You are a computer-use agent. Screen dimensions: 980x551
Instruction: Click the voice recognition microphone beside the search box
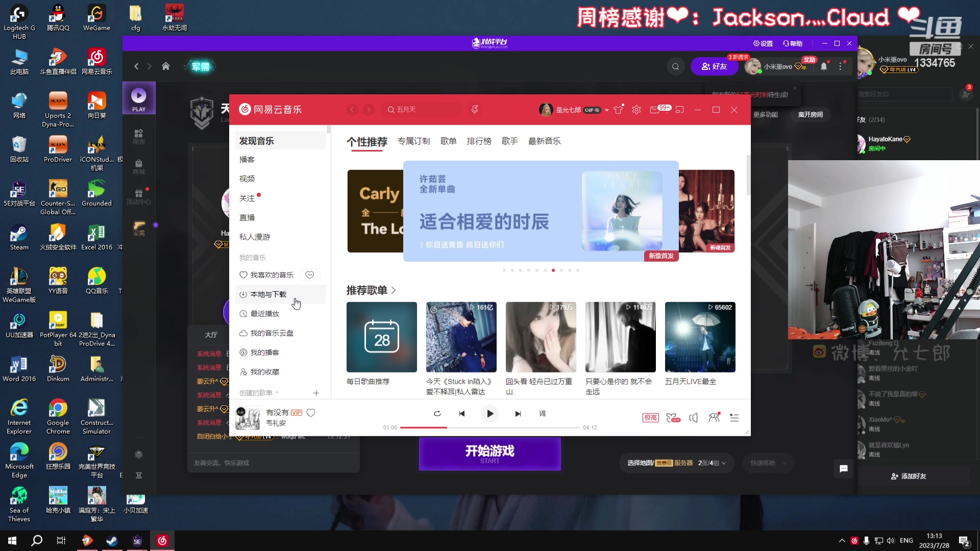475,109
